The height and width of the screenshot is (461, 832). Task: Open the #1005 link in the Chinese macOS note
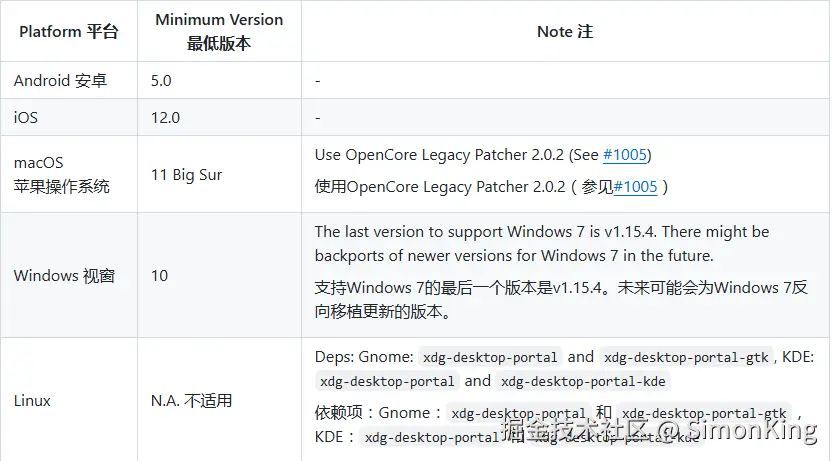635,187
